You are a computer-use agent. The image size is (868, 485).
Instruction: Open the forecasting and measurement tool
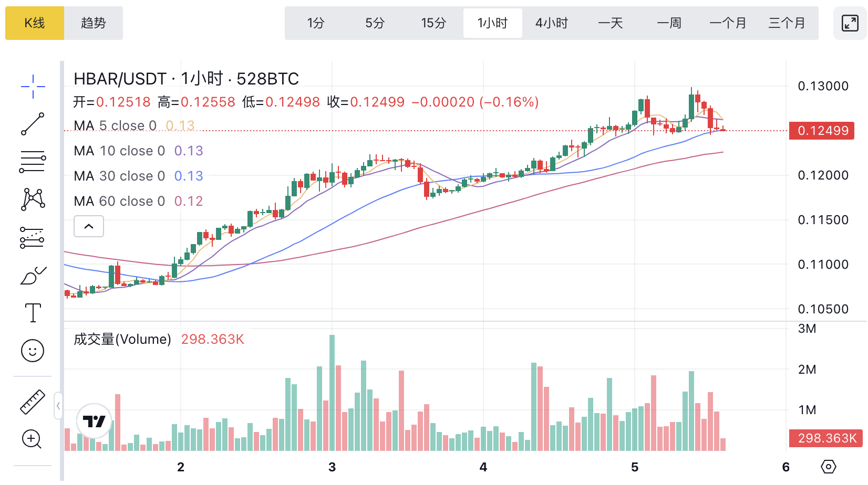pyautogui.click(x=33, y=237)
